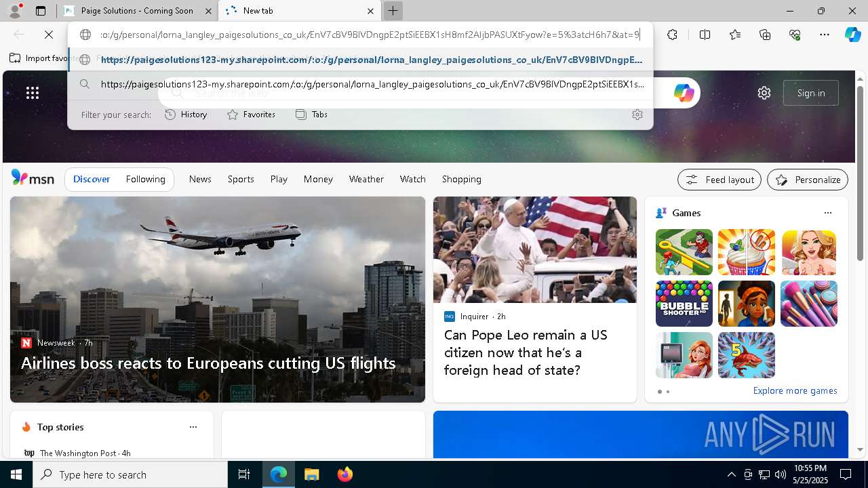Open the News menu item
This screenshot has width=868, height=488.
[x=200, y=179]
